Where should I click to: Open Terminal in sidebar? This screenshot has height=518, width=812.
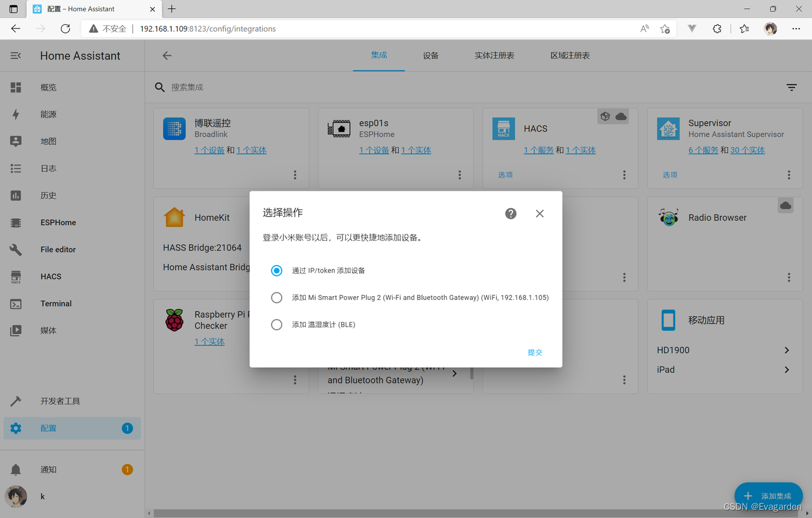coord(72,304)
